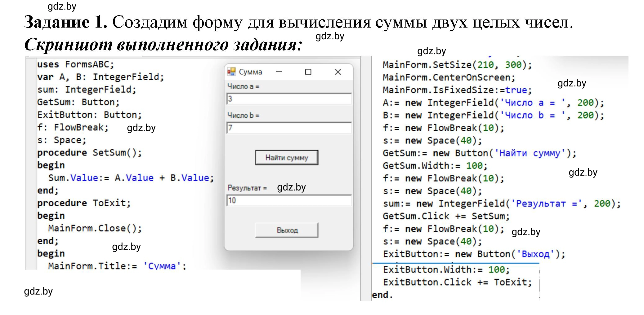Click the line creating IntegerField 'Число b ='
Screen dimensions: 644x315
(x=493, y=115)
